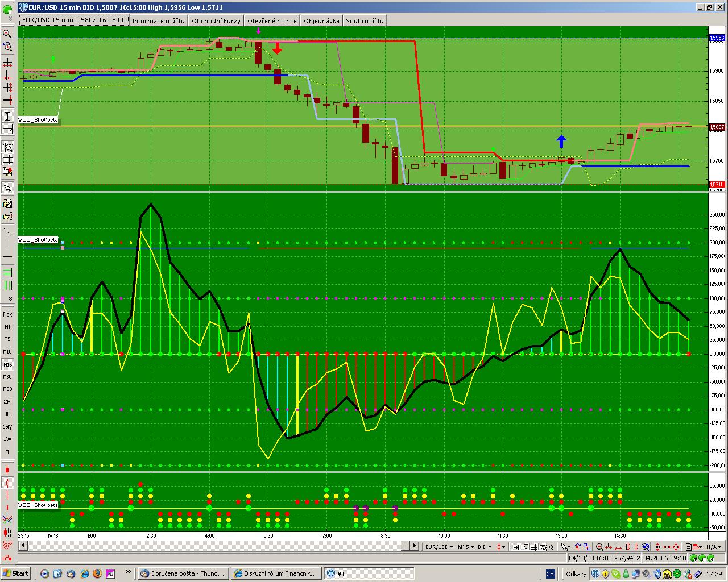
Task: Set timeframe to Tick
Action: point(7,314)
